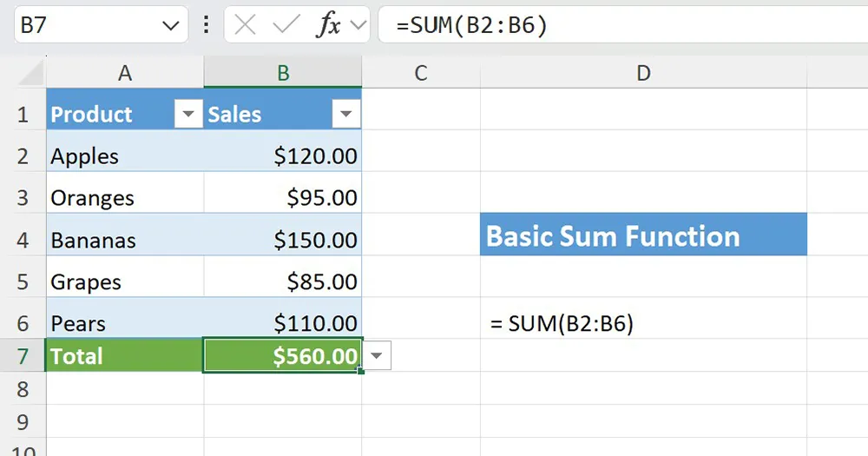Open the Sales column filter dropdown
Viewport: 868px width, 456px height.
[345, 114]
